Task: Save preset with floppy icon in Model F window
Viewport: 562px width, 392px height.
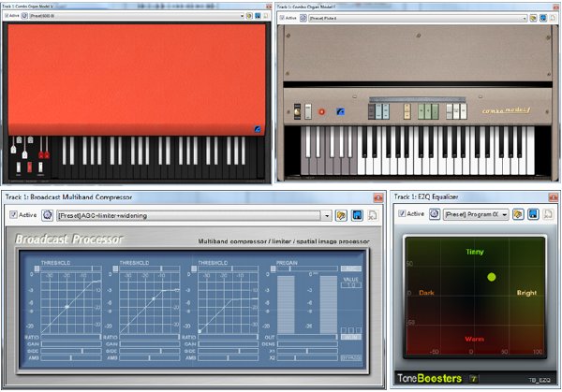Action: (543, 18)
